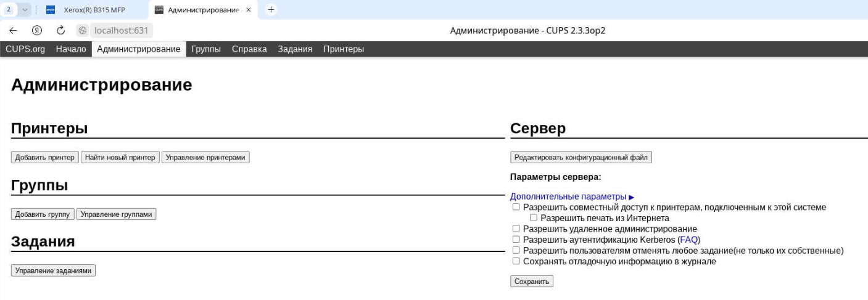Close the Администрирование browser tab
The width and height of the screenshot is (868, 300).
point(248,10)
